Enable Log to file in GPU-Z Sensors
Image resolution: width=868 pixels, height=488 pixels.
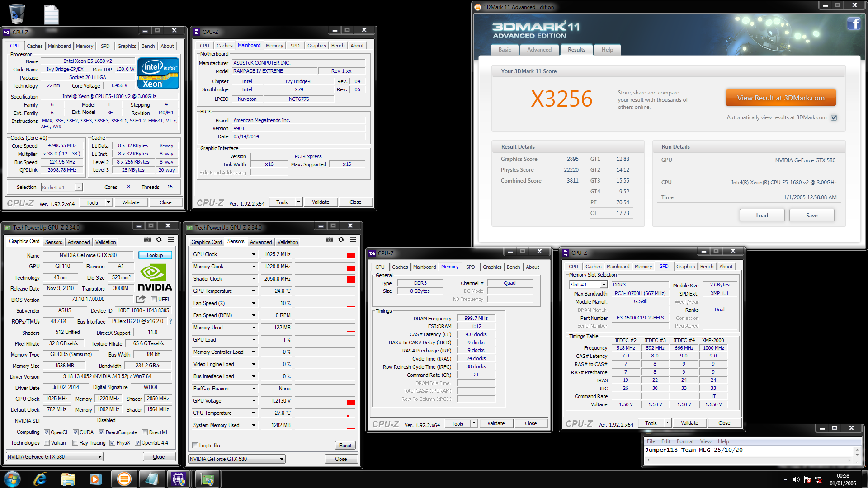195,446
